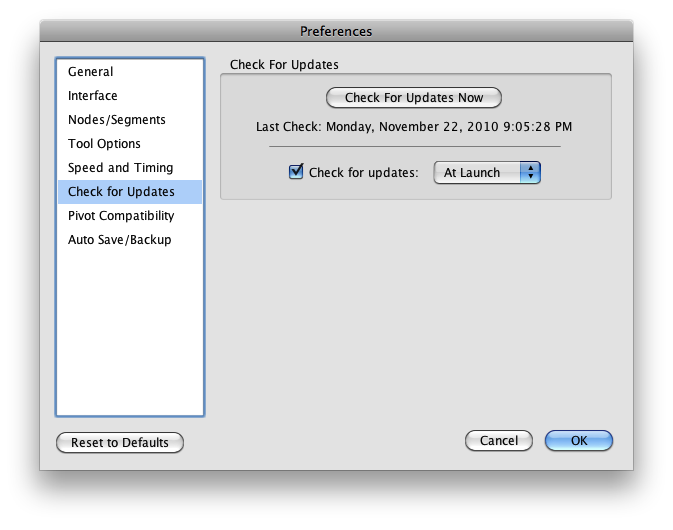The width and height of the screenshot is (673, 530).
Task: Untick the Check for updates checkbox
Action: click(x=296, y=172)
